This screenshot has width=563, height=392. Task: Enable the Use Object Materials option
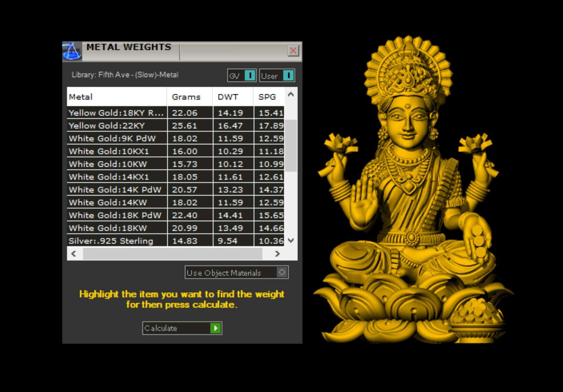pos(282,272)
